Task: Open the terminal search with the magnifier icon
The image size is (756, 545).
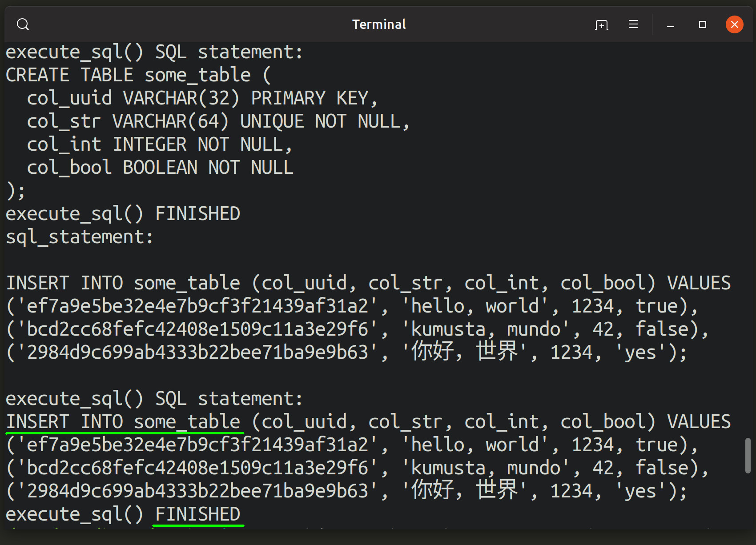Action: point(23,24)
